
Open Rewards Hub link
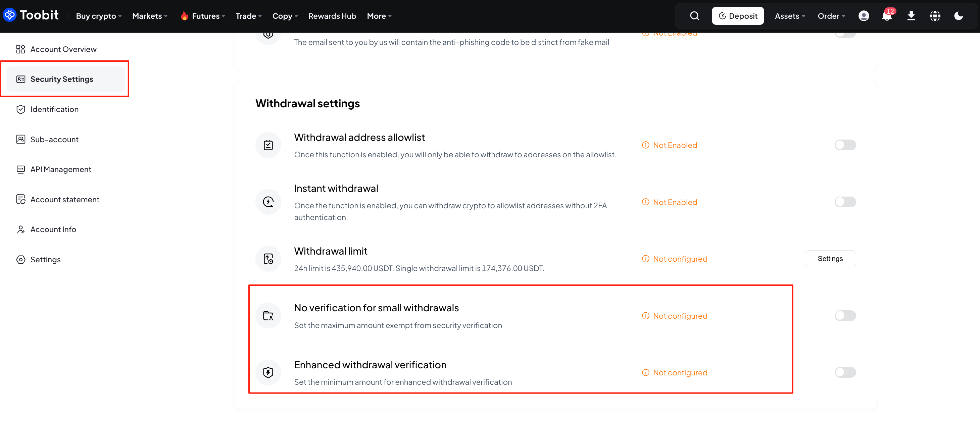(x=332, y=16)
